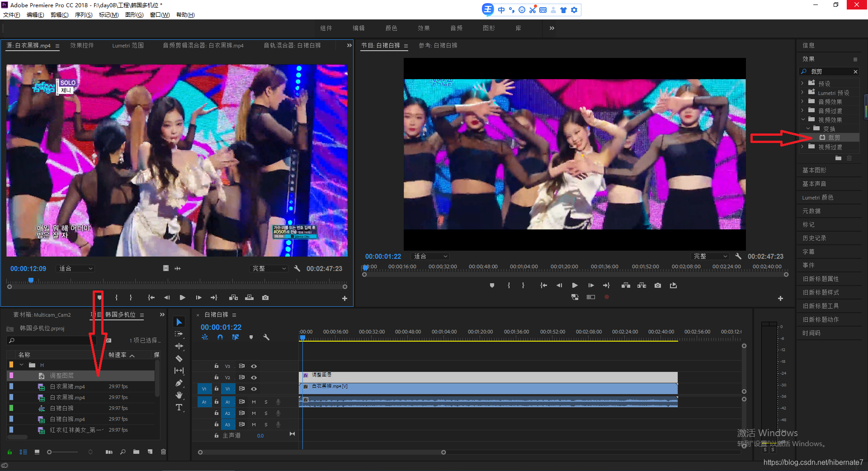Viewport: 868px width, 471px height.
Task: Add marker in timeline header
Action: pyautogui.click(x=251, y=337)
